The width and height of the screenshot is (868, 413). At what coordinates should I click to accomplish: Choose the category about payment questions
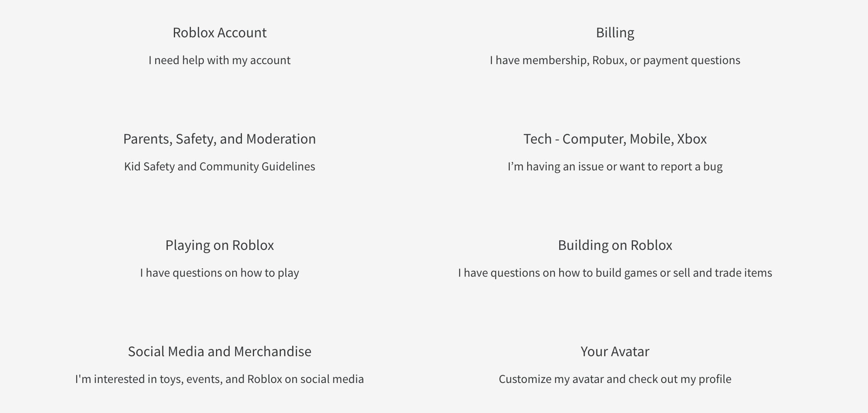coord(615,32)
